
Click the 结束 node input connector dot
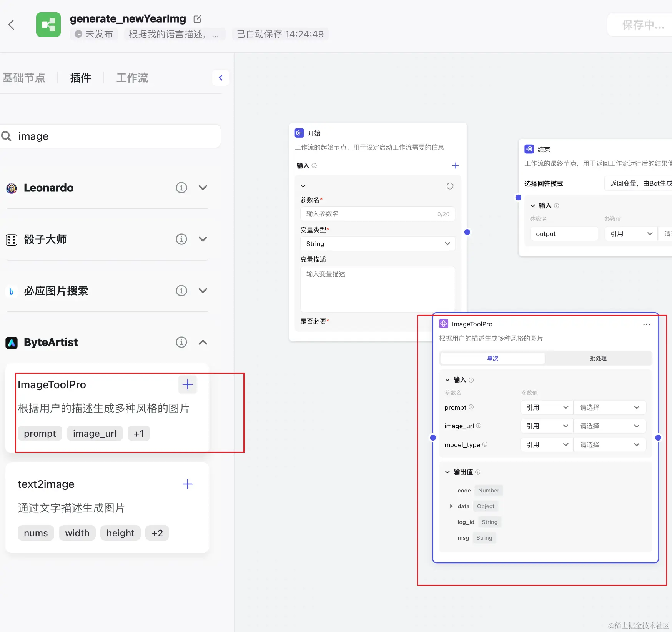coord(518,197)
